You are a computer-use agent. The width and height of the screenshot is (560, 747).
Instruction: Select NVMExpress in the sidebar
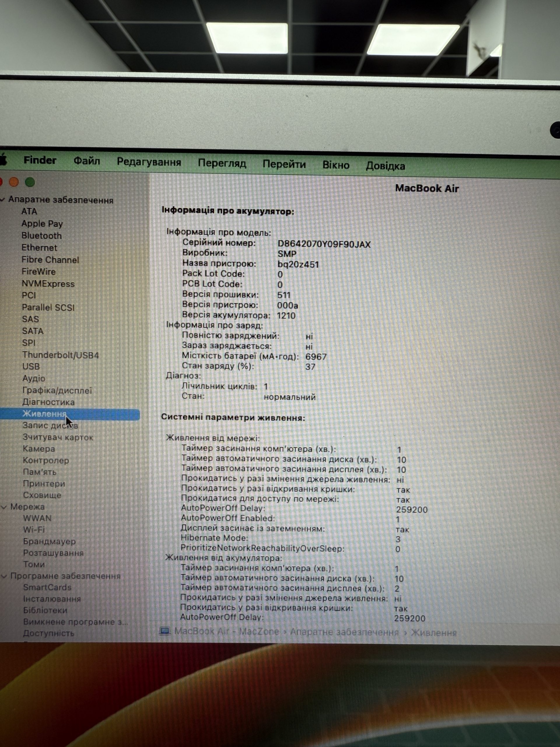coord(48,284)
